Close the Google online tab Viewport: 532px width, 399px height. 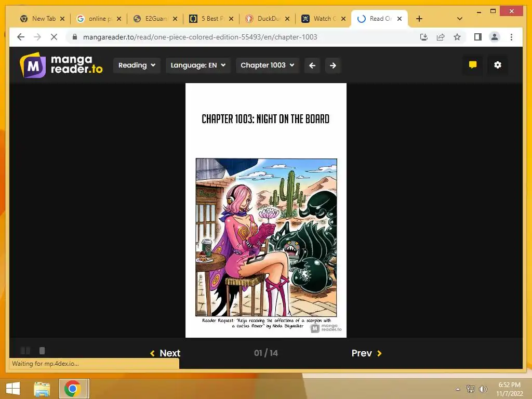coord(119,19)
